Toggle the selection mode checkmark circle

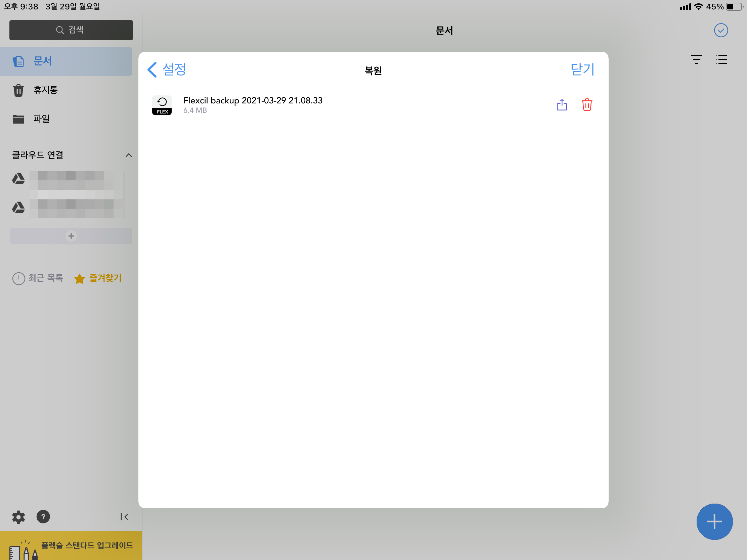pos(721,30)
